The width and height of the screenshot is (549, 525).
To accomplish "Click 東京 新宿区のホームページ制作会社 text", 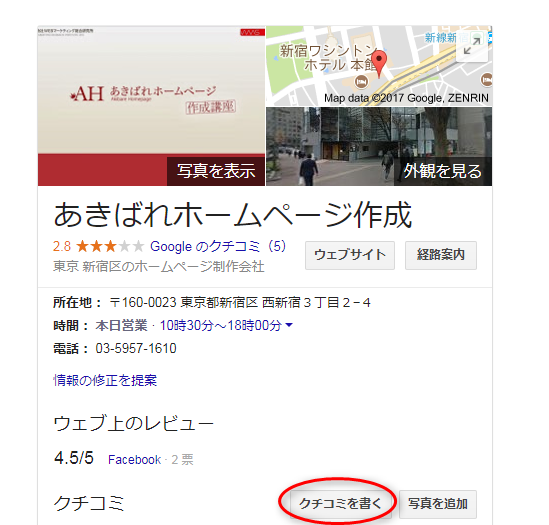I will [159, 266].
